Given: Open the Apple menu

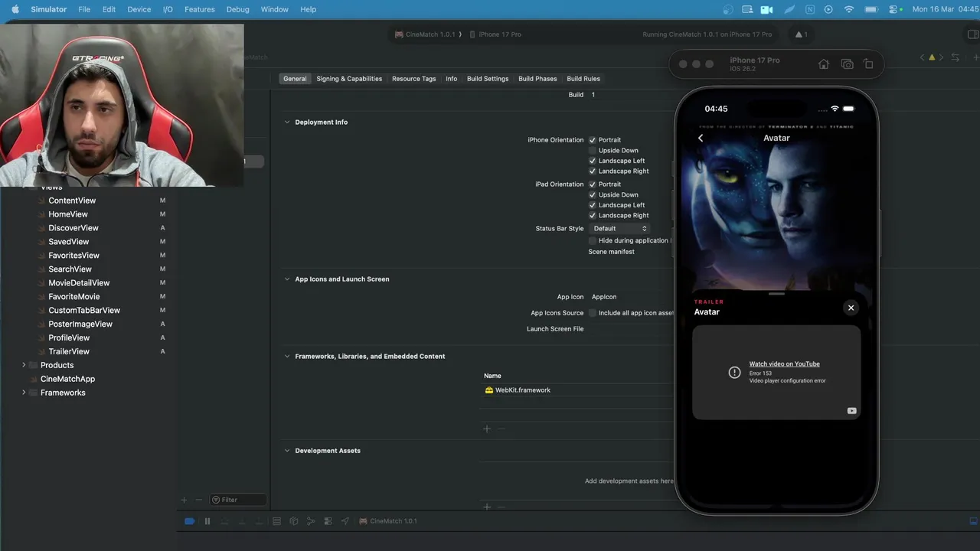Looking at the screenshot, I should [15, 9].
